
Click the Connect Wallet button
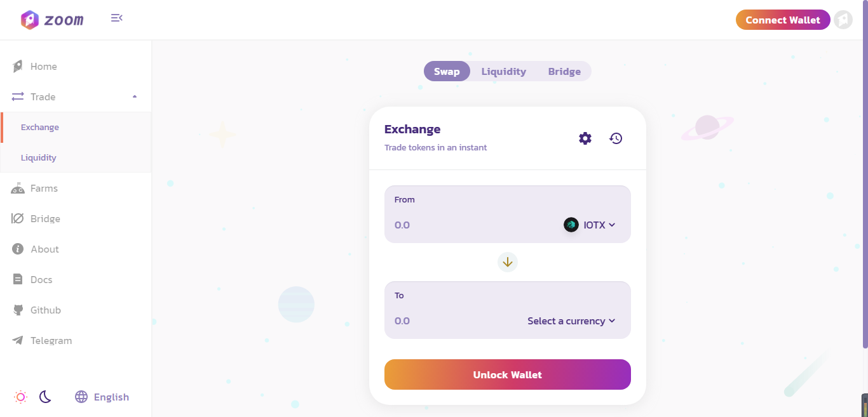point(783,20)
